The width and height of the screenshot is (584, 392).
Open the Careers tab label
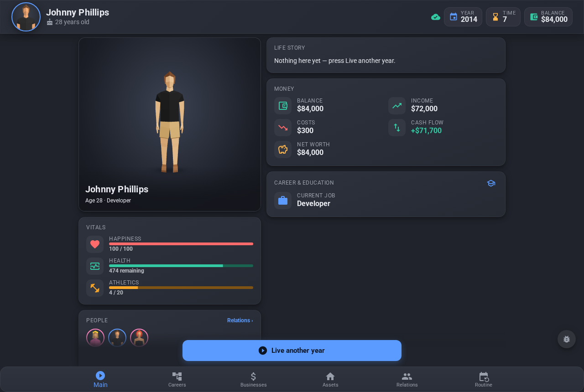pyautogui.click(x=177, y=385)
